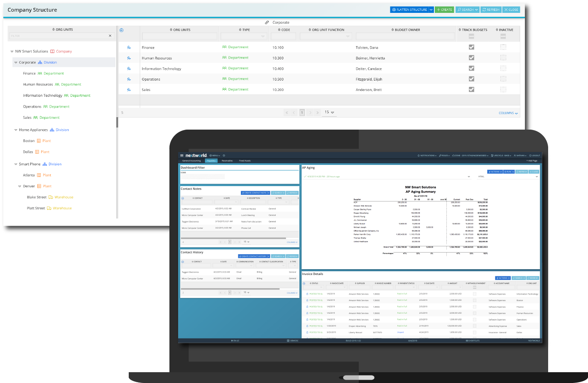Click Flatten Structure button
The height and width of the screenshot is (383, 588).
click(x=409, y=10)
